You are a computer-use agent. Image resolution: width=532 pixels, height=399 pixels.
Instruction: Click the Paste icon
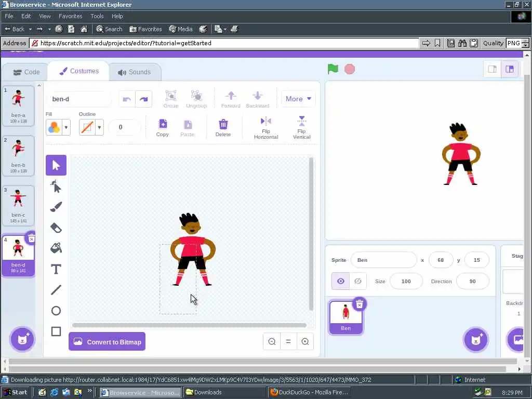point(187,128)
